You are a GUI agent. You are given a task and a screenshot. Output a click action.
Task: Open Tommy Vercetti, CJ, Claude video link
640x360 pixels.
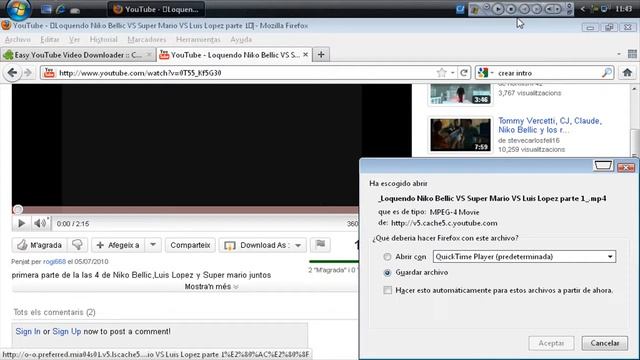pos(549,125)
